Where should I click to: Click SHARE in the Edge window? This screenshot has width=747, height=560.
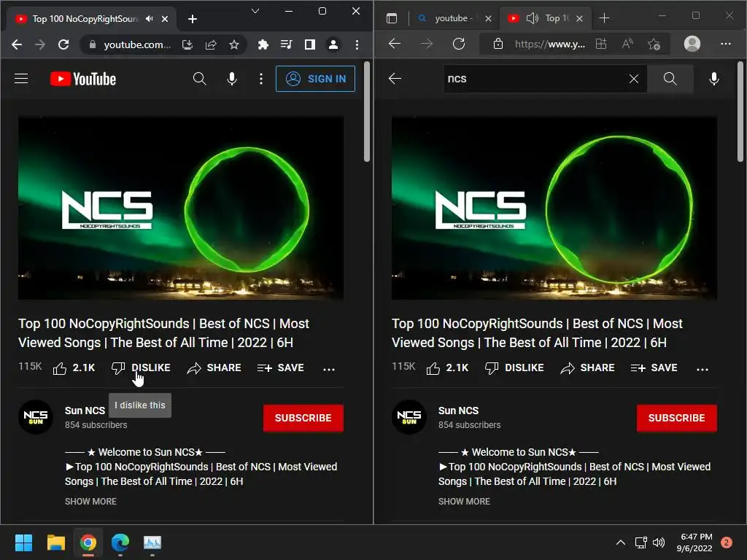pyautogui.click(x=587, y=367)
